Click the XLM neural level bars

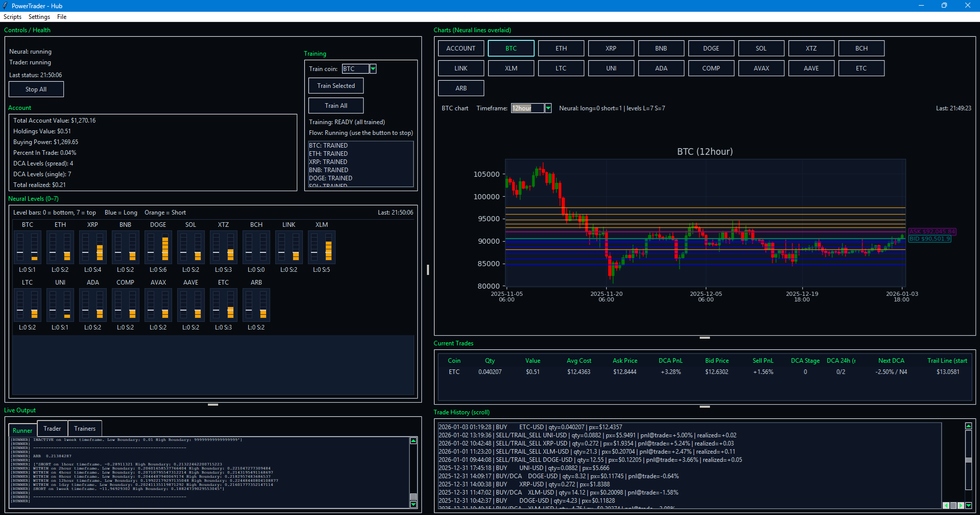pyautogui.click(x=321, y=247)
